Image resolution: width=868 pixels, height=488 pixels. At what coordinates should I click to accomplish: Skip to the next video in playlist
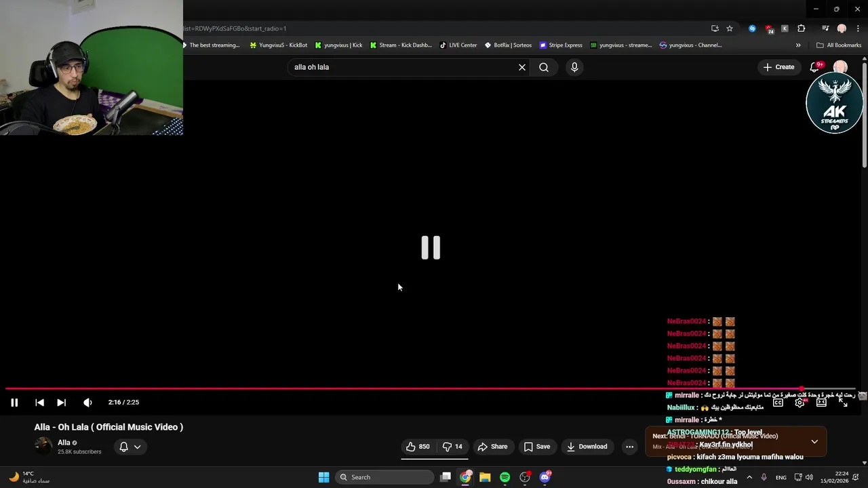pos(61,403)
